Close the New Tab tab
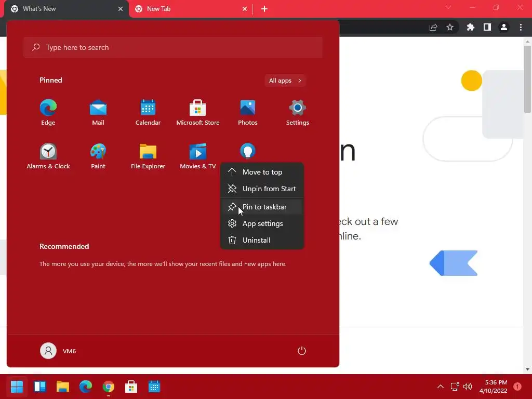Screen dimensions: 532x399 pos(245,9)
